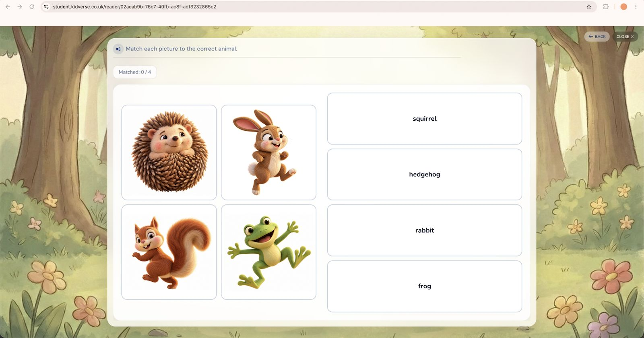Image resolution: width=644 pixels, height=338 pixels.
Task: Close the matching activity
Action: (625, 37)
